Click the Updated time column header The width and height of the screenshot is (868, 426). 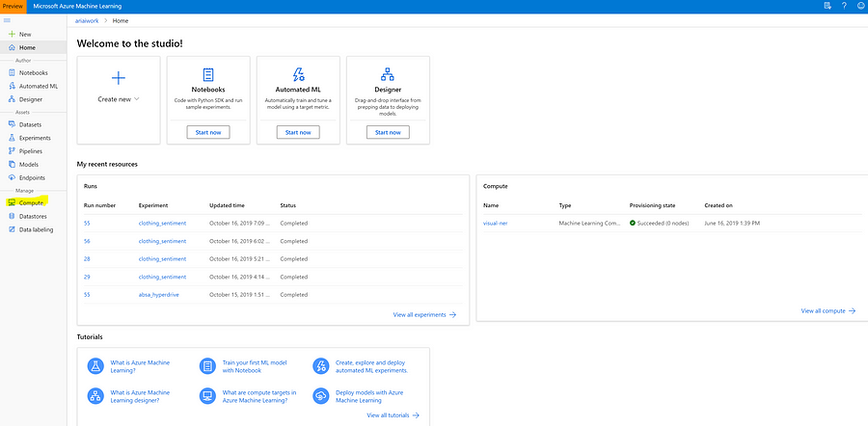coord(227,205)
